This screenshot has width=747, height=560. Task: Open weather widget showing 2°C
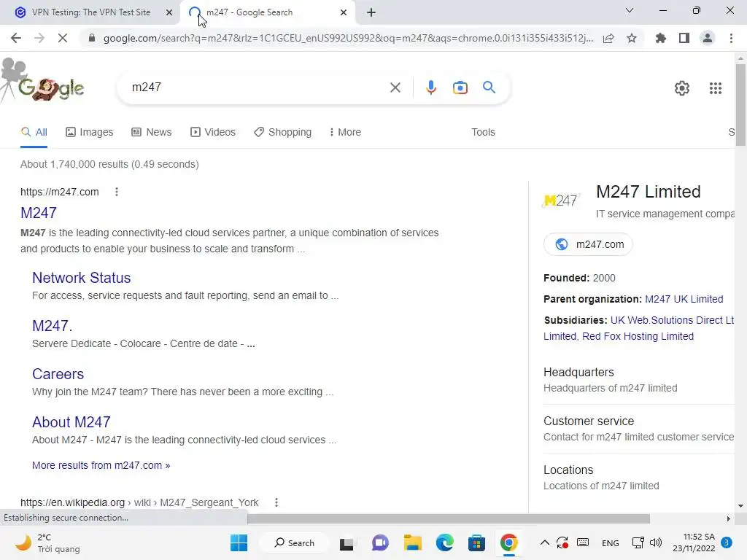[47, 542]
